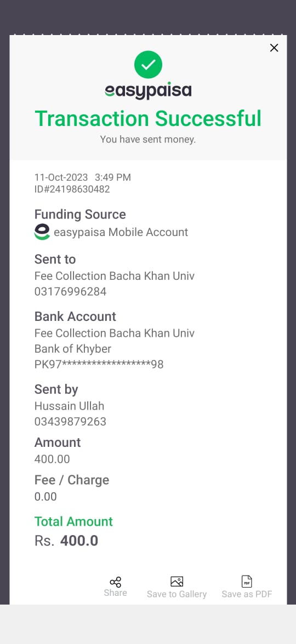
Task: Select the Save as PDF label
Action: pyautogui.click(x=247, y=594)
